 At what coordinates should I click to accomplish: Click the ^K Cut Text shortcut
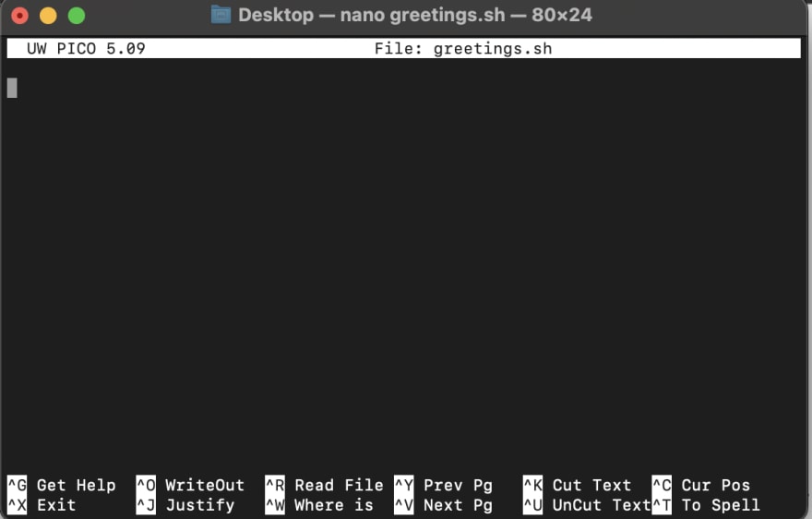click(577, 486)
